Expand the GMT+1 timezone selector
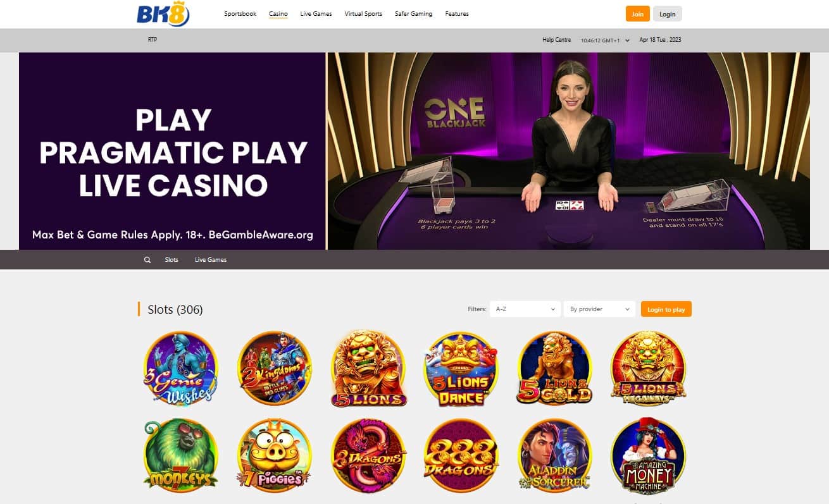This screenshot has height=504, width=829. coord(605,40)
